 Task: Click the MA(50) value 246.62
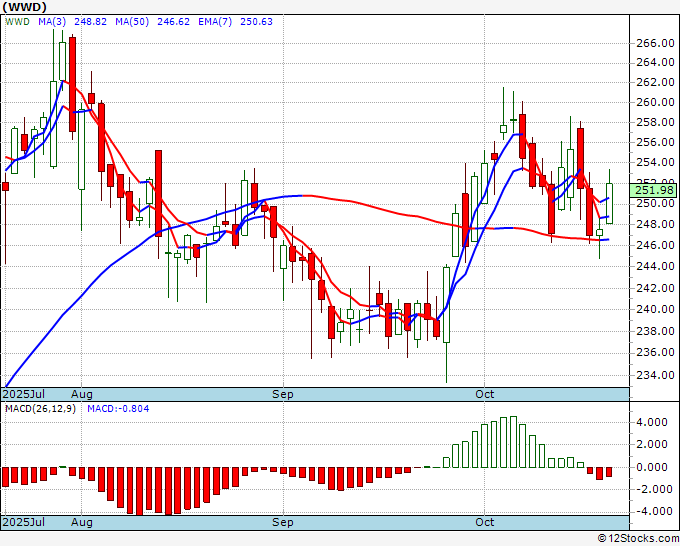tap(173, 21)
